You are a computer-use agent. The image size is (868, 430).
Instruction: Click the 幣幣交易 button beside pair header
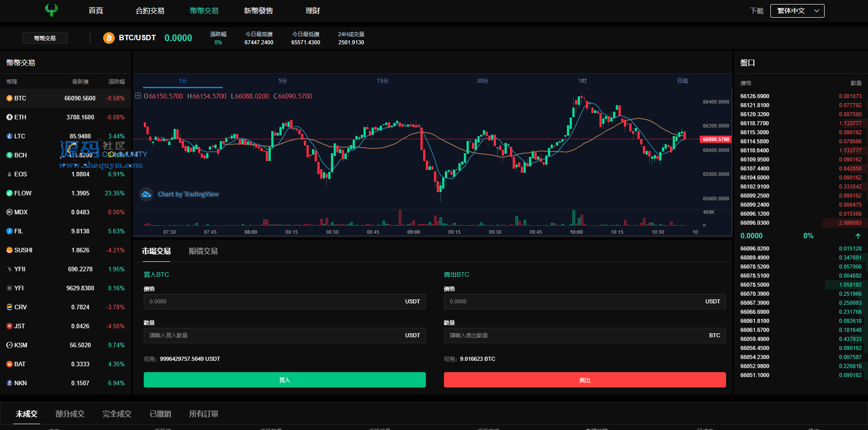[x=45, y=38]
